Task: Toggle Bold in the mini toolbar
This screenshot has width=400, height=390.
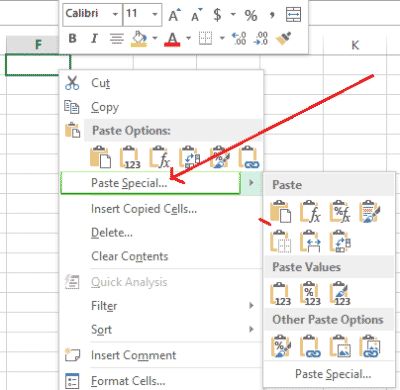Action: (x=72, y=39)
